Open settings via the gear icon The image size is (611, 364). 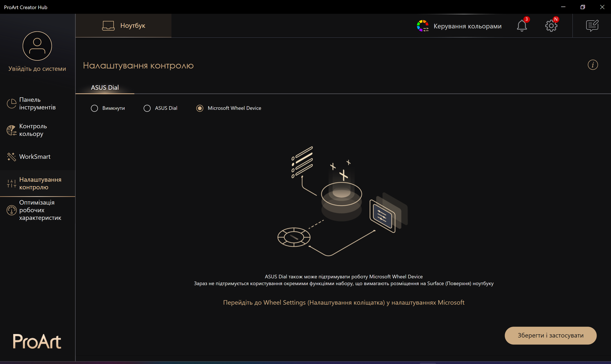pos(551,25)
